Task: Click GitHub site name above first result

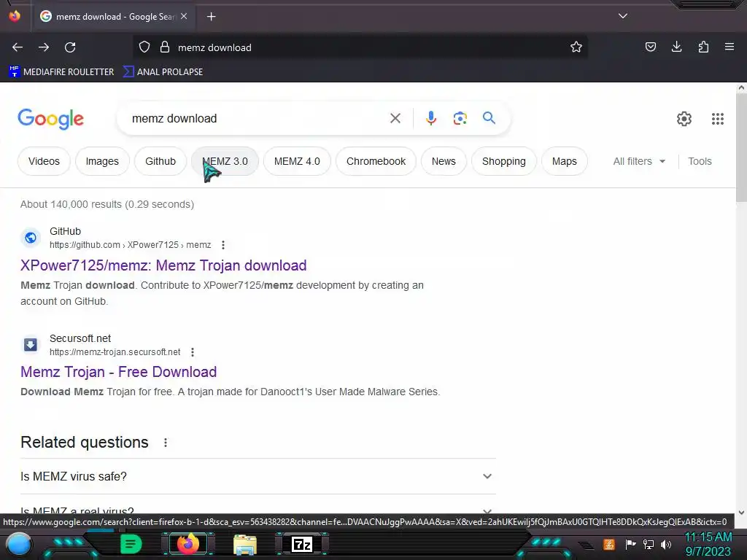Action: 65,231
